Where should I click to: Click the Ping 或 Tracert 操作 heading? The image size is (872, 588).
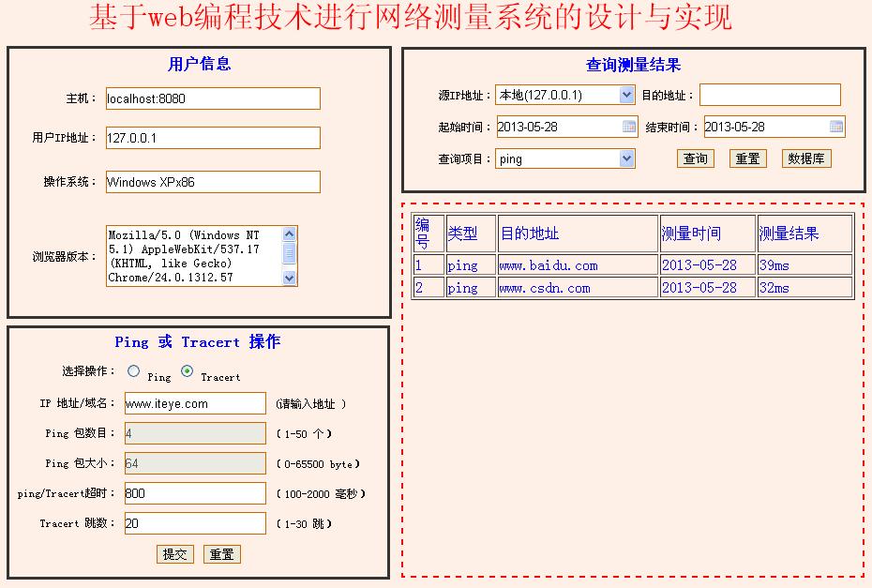click(198, 341)
